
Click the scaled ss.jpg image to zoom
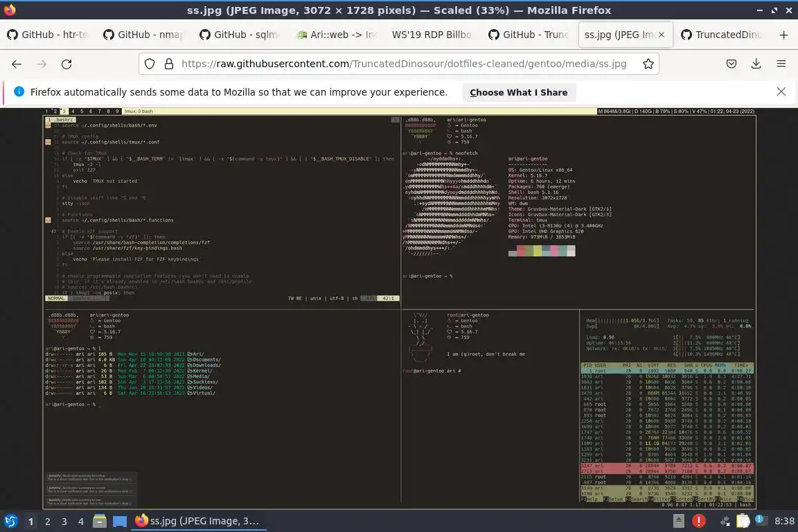point(400,308)
